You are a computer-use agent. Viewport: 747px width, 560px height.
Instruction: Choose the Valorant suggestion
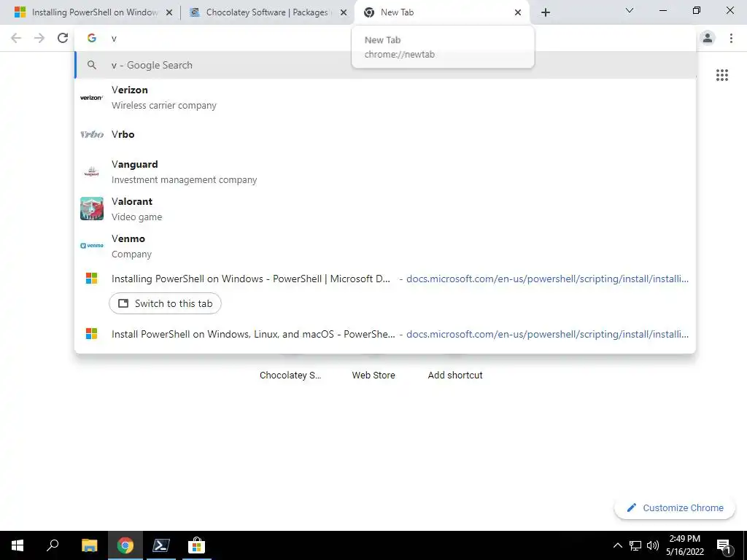385,209
